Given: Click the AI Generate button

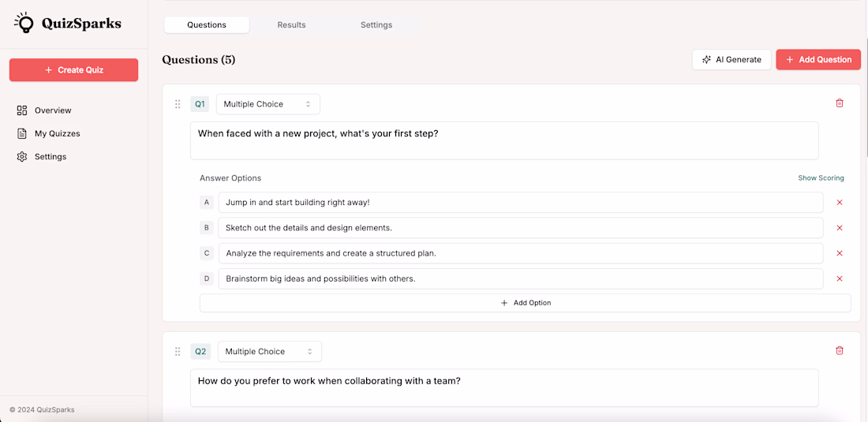Looking at the screenshot, I should [x=731, y=60].
